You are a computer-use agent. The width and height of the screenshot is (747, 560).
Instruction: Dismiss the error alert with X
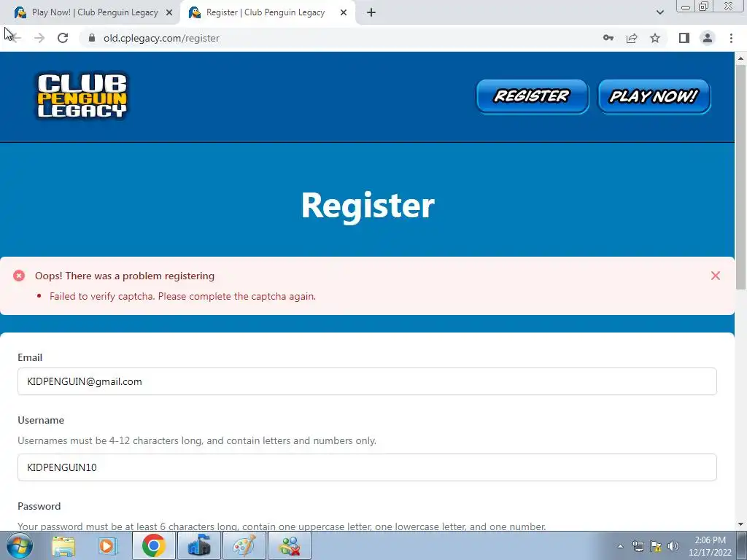pos(715,276)
